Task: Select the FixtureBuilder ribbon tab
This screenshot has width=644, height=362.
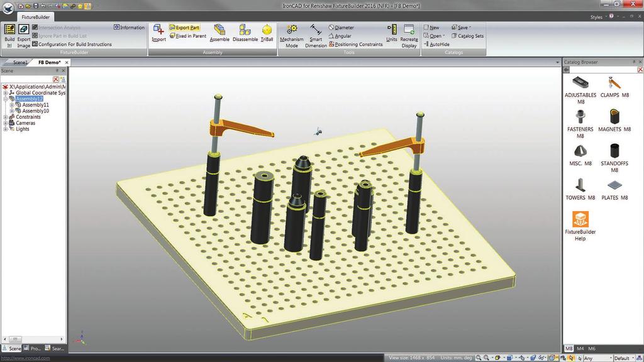Action: click(x=35, y=17)
